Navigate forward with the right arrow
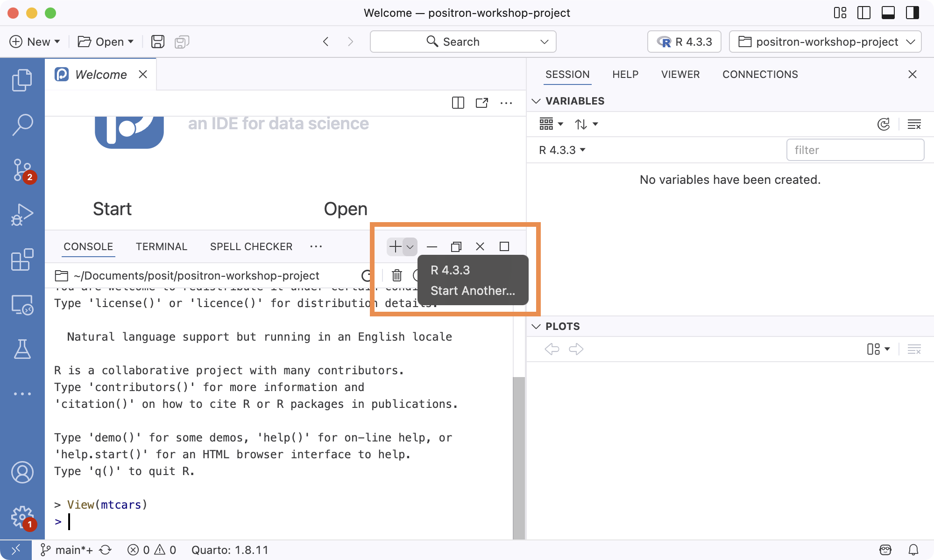The width and height of the screenshot is (934, 560). [x=351, y=42]
